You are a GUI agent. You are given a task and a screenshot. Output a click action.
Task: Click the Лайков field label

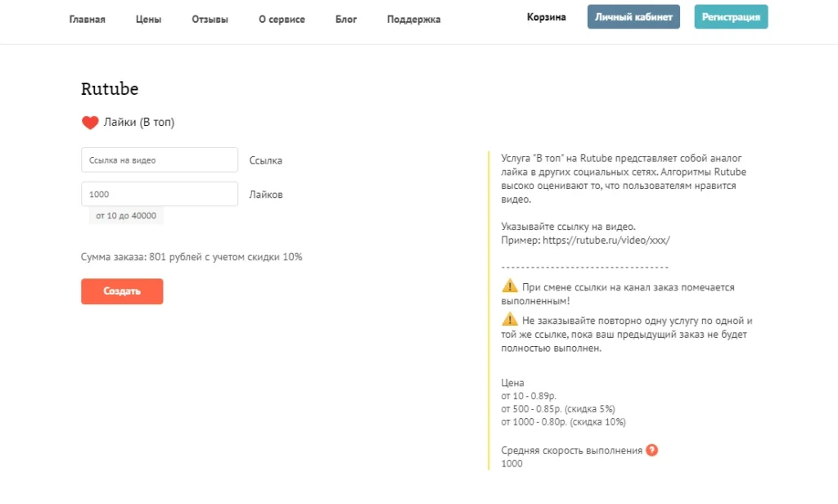(x=266, y=195)
